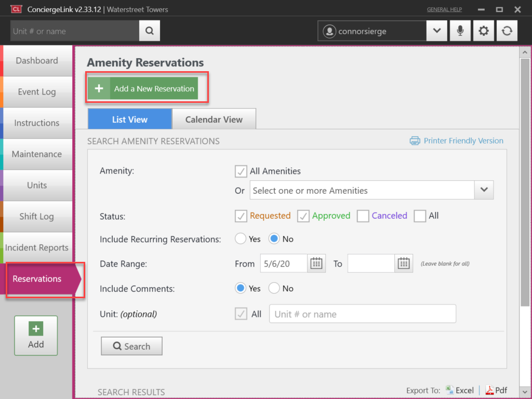Viewport: 532px width, 399px height.
Task: Open the General Help link
Action: (x=444, y=9)
